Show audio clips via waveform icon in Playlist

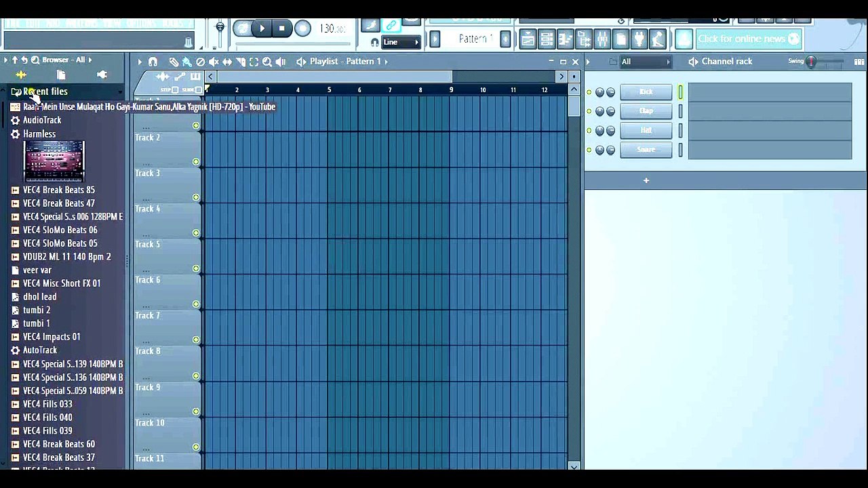click(163, 77)
